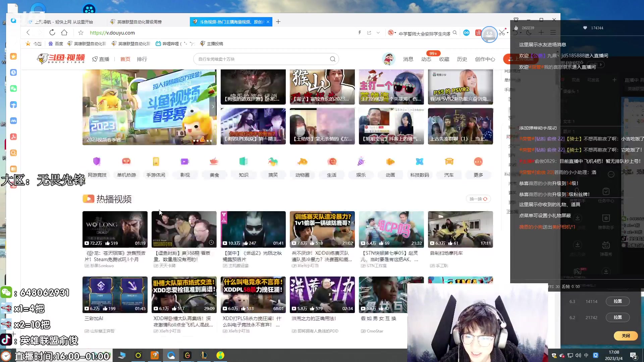Click the 换一换 refresh button
Viewport: 644px width, 362px height.
tap(478, 199)
